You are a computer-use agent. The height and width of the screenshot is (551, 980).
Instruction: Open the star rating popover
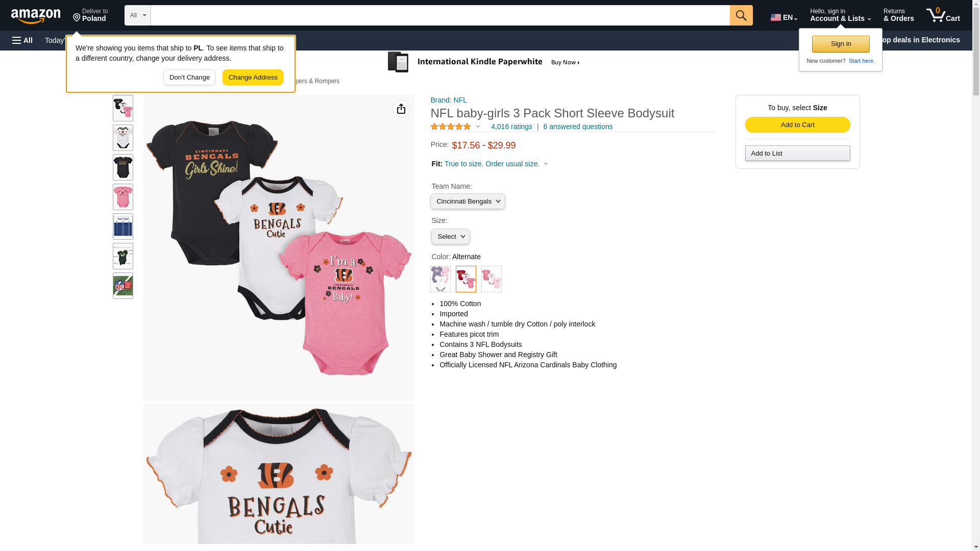[455, 127]
